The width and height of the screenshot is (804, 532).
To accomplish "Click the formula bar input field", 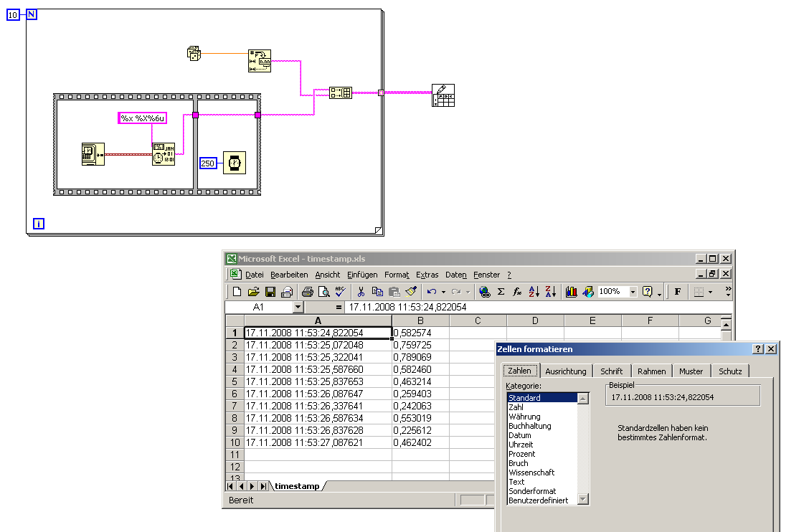I will pyautogui.click(x=539, y=307).
